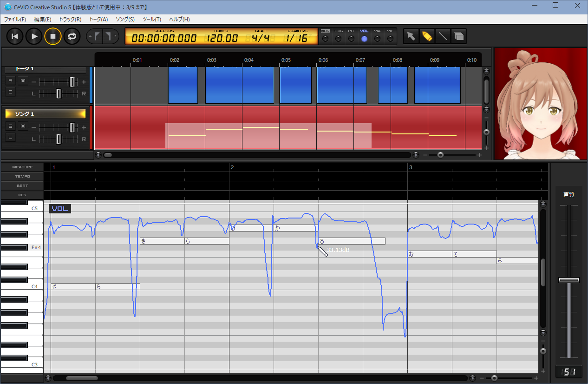Adjust the ソング 1 volume slider
588x384 pixels.
(x=72, y=127)
